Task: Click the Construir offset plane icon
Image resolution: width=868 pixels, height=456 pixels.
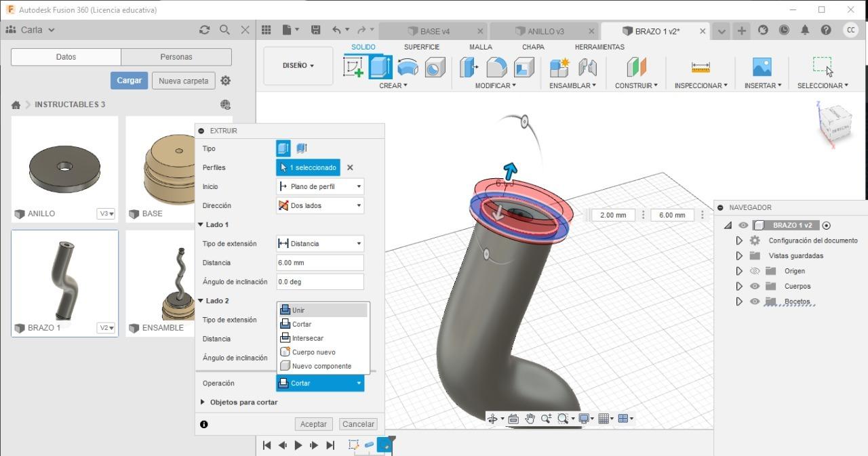Action: pos(636,66)
